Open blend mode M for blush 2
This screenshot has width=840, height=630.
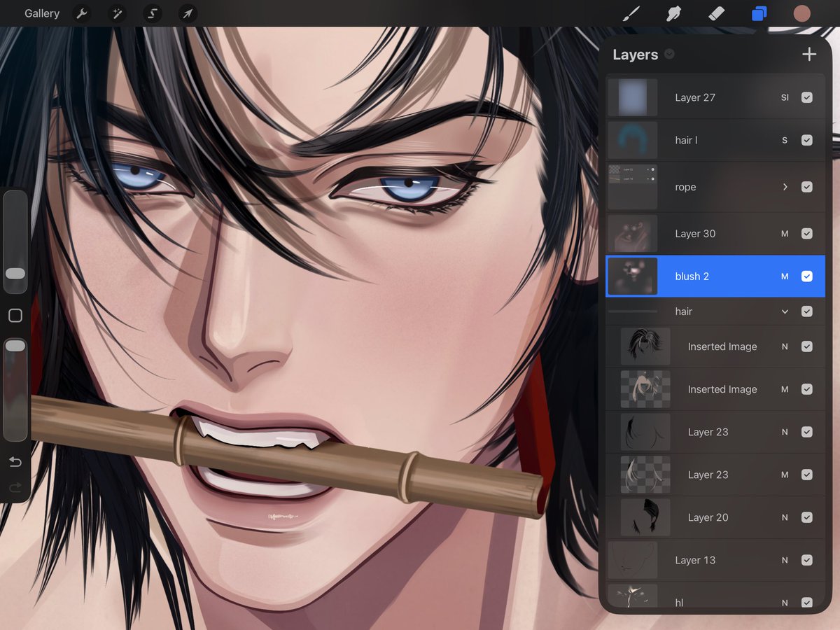[785, 276]
